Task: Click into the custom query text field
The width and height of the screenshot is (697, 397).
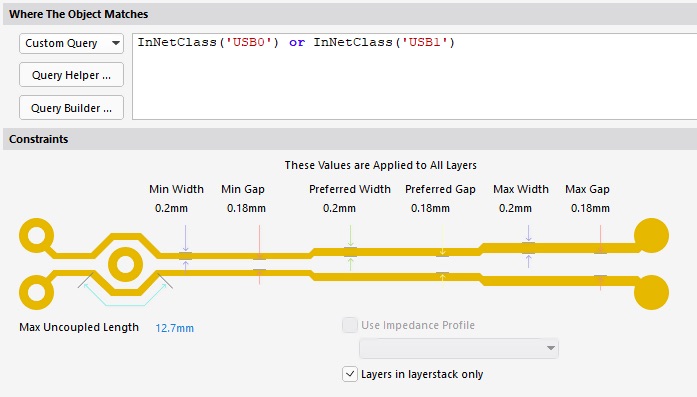Action: tap(414, 76)
